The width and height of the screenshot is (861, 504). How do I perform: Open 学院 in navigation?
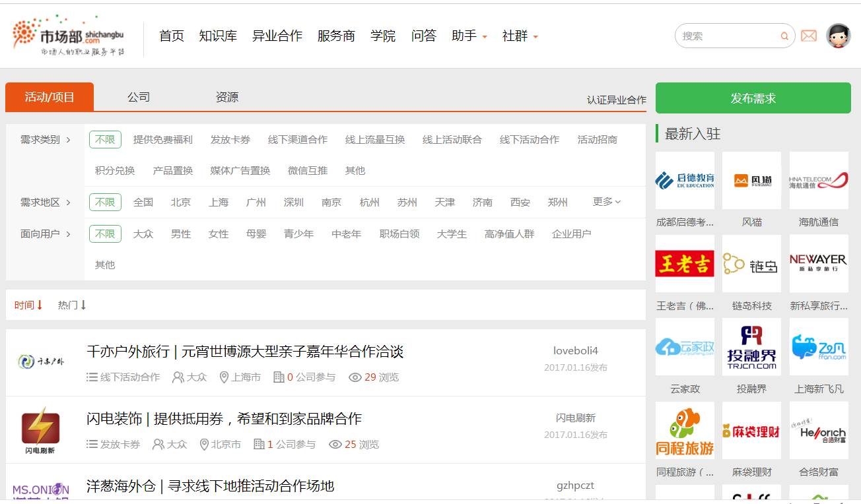[383, 36]
